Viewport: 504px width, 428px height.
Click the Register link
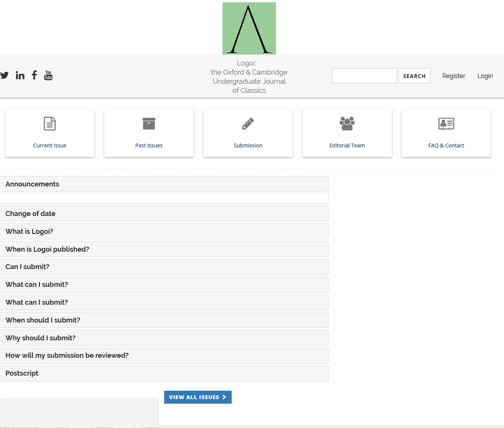pyautogui.click(x=454, y=76)
